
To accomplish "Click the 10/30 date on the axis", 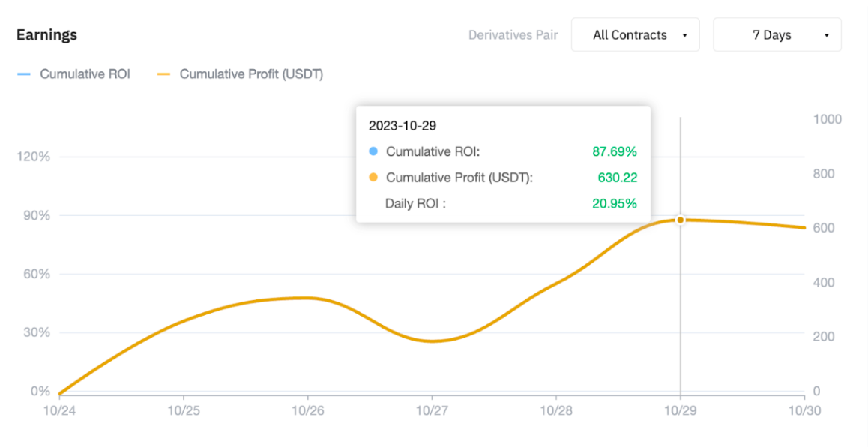I will [x=803, y=411].
